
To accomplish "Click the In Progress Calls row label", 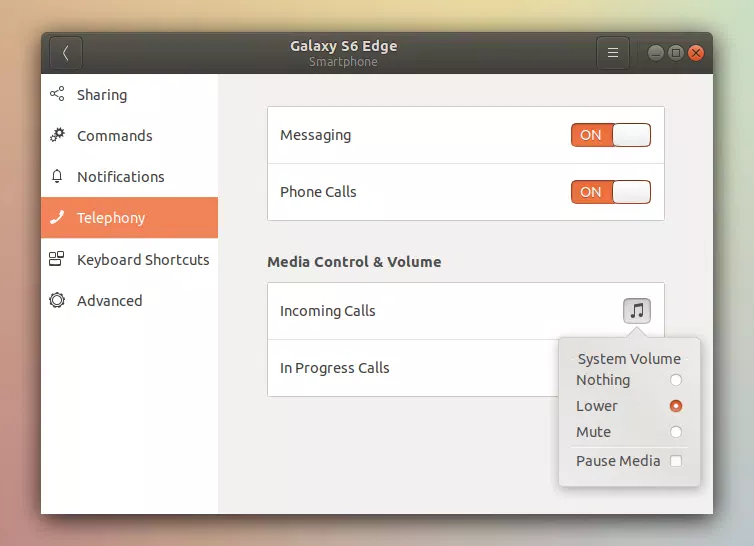I will pos(335,368).
